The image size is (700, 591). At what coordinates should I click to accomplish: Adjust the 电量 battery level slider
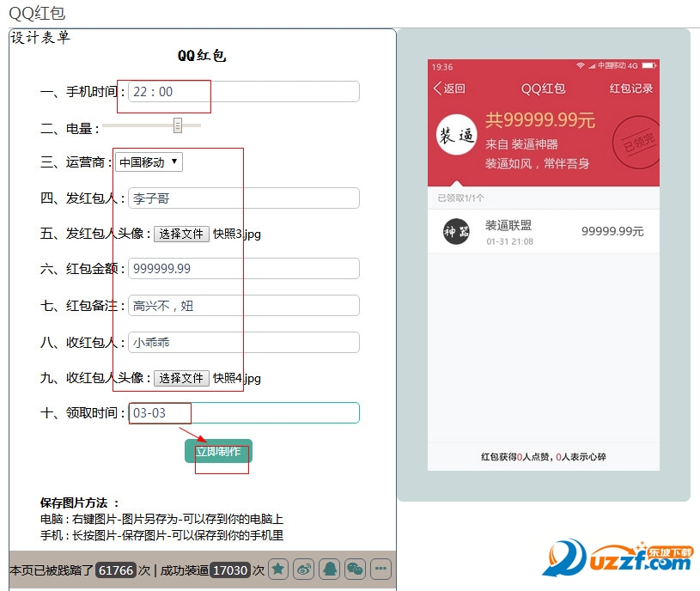click(177, 127)
